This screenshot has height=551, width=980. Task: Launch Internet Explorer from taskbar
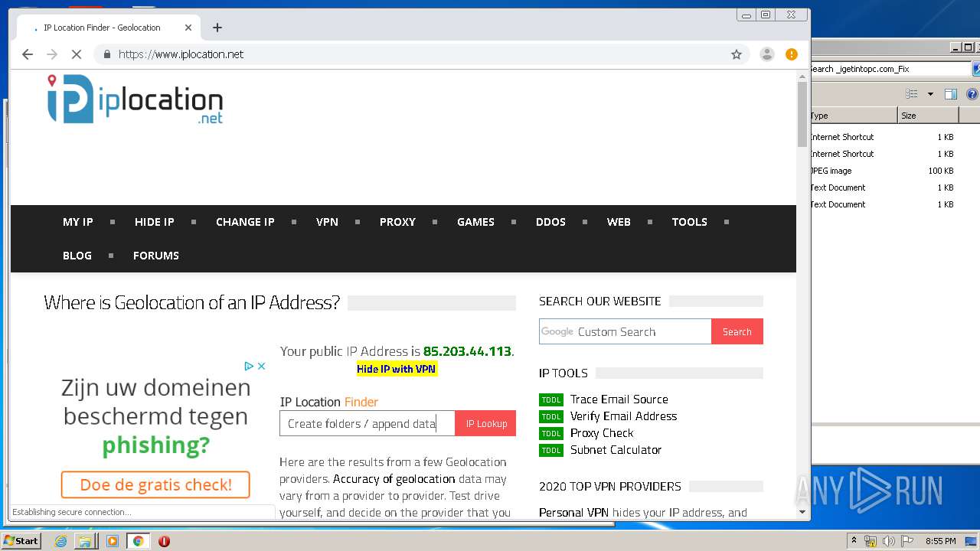(x=61, y=541)
